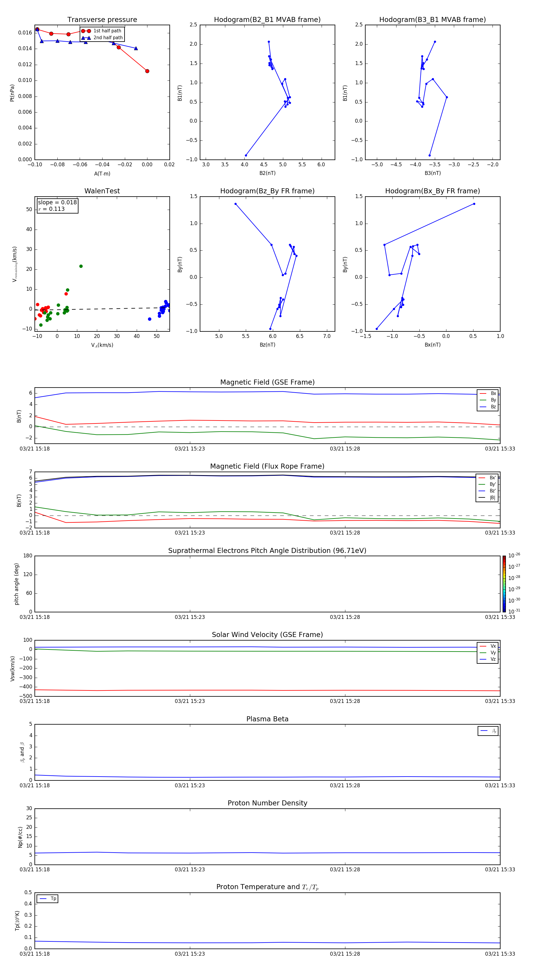535x980 pixels.
Task: Click the 'B3(nT)' x-axis label
Action: tap(432, 173)
